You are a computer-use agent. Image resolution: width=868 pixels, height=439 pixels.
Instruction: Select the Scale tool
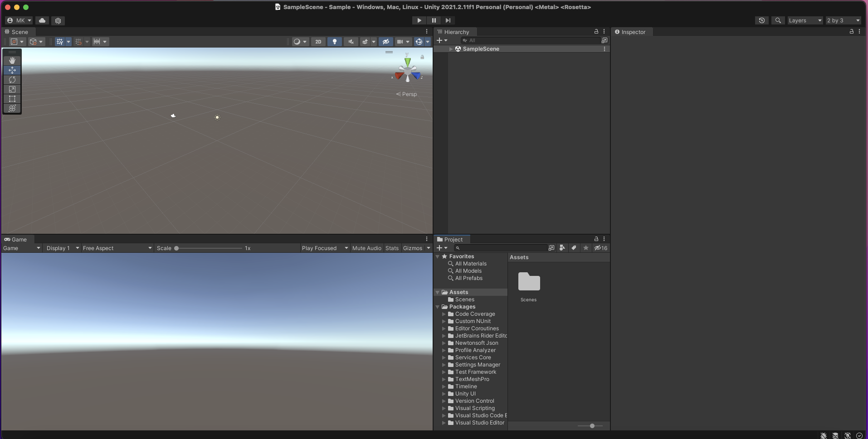pos(12,89)
